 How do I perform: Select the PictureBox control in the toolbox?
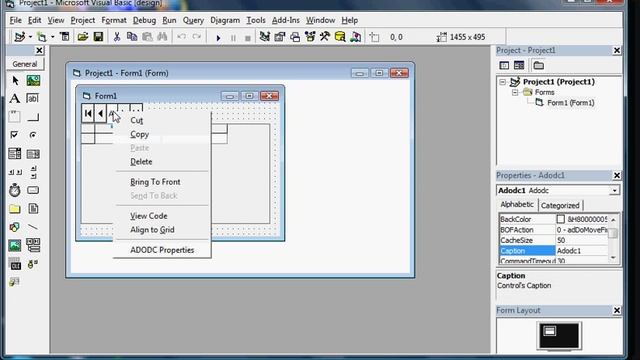(33, 80)
